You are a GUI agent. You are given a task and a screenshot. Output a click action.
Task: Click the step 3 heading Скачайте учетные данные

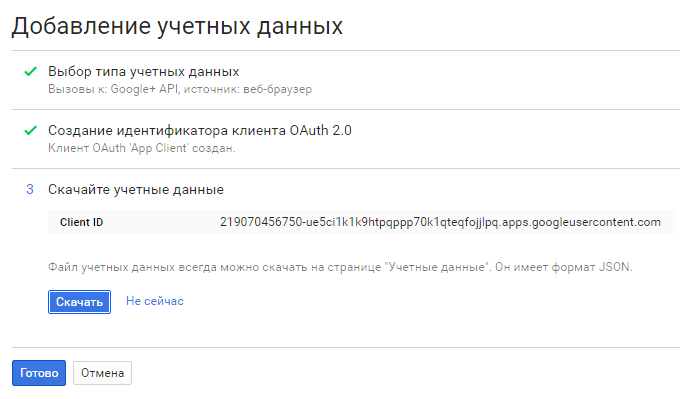point(136,190)
